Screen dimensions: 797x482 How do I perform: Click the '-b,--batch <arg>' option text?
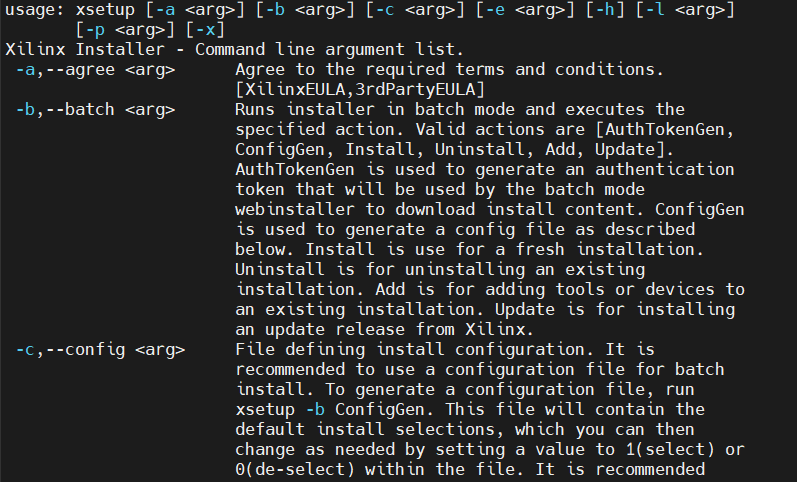pos(96,109)
